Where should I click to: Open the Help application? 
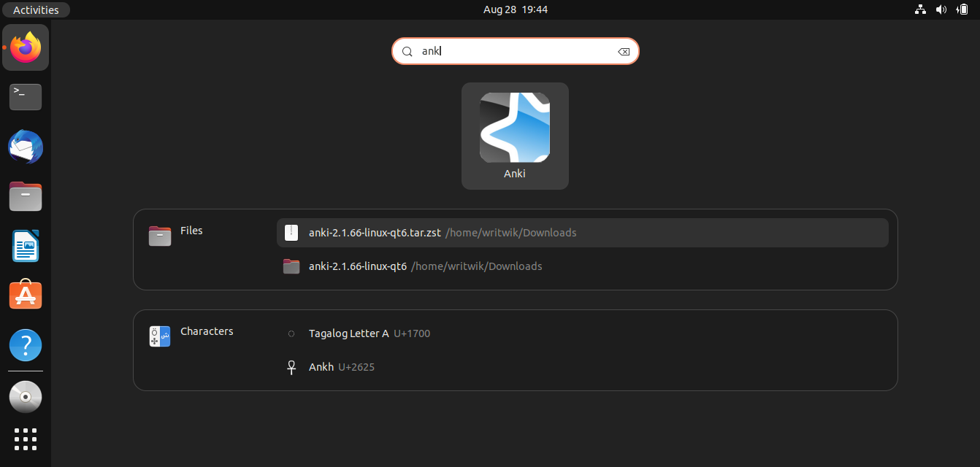tap(26, 344)
